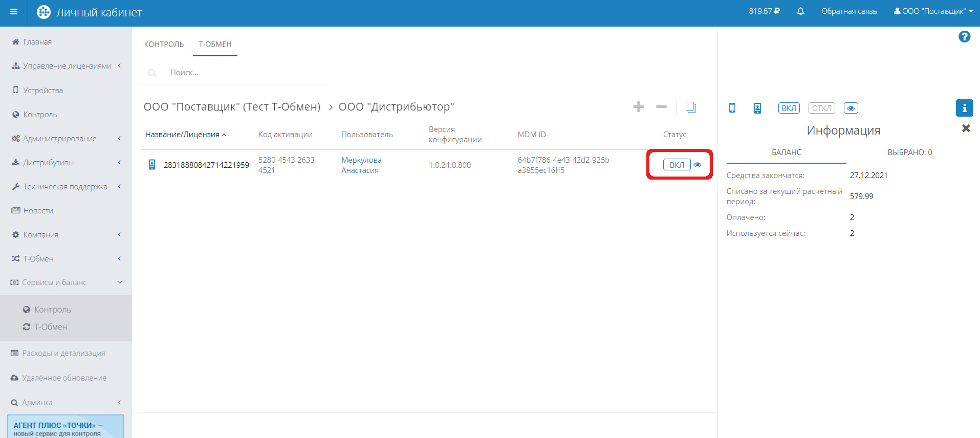The width and height of the screenshot is (980, 438).
Task: Select the БАЛАНС tab in info panel
Action: pyautogui.click(x=787, y=152)
